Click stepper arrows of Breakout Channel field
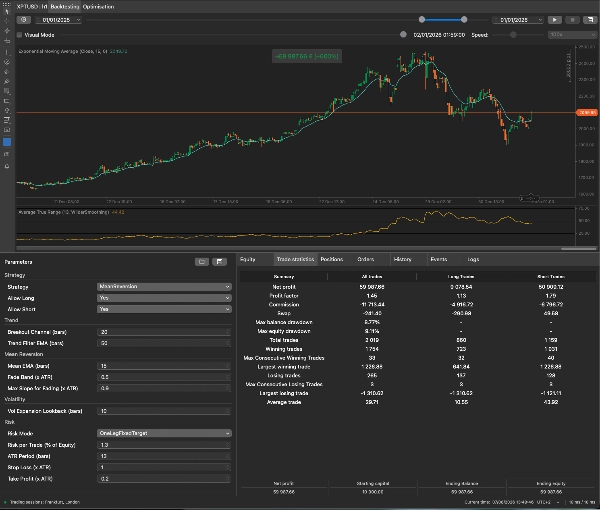 point(228,332)
